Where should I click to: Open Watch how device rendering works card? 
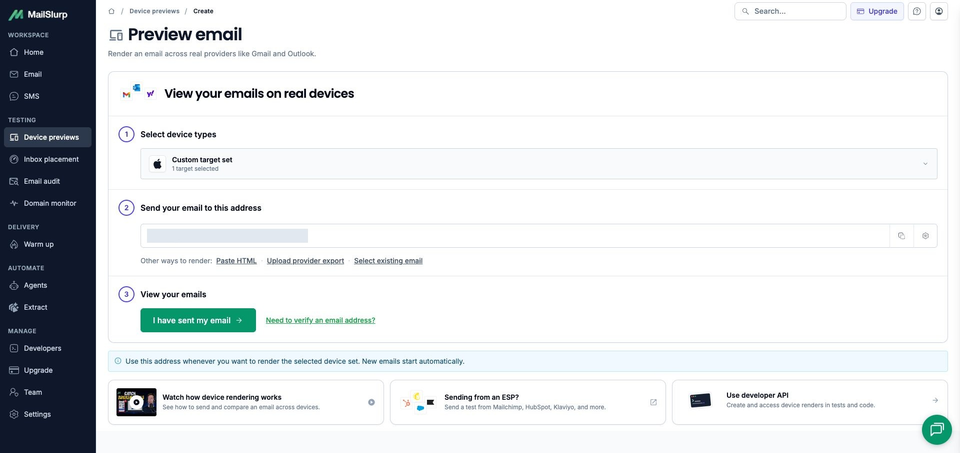(246, 402)
